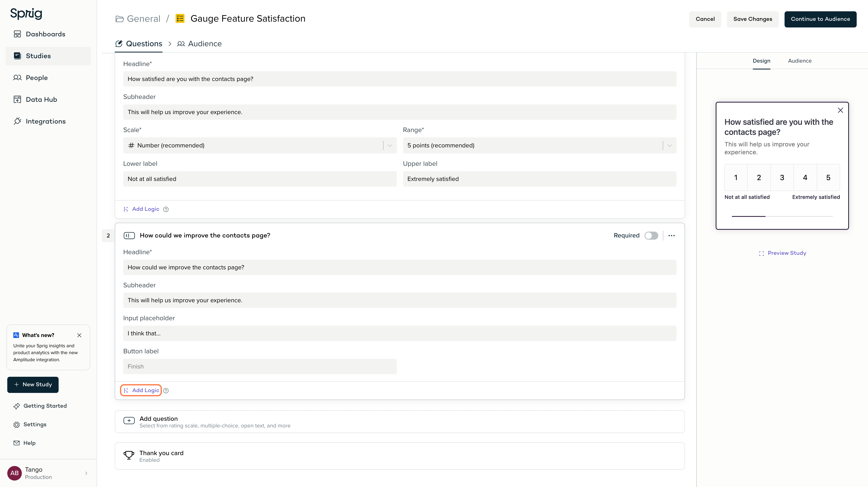Viewport: 868px width, 487px height.
Task: Click the Cancel button
Action: click(705, 19)
